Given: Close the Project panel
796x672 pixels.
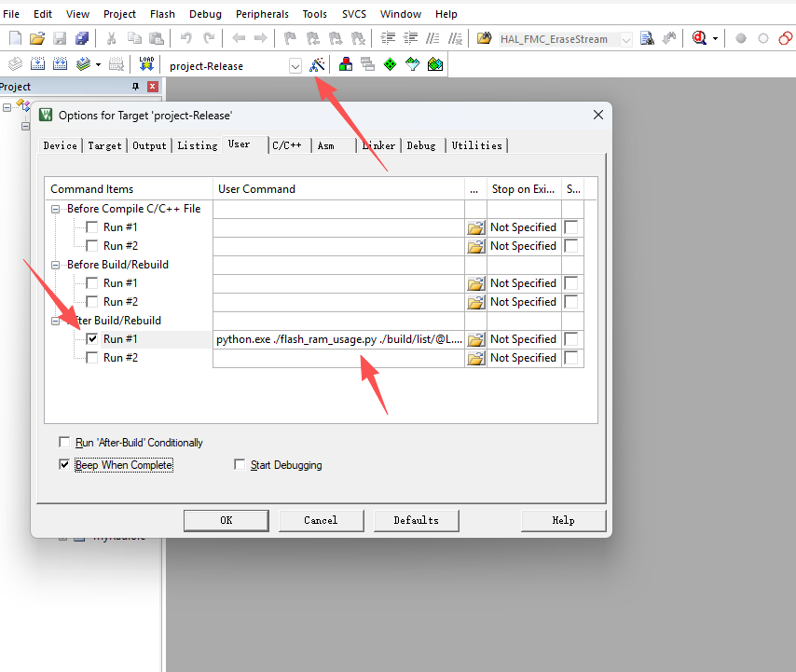Looking at the screenshot, I should pos(152,87).
